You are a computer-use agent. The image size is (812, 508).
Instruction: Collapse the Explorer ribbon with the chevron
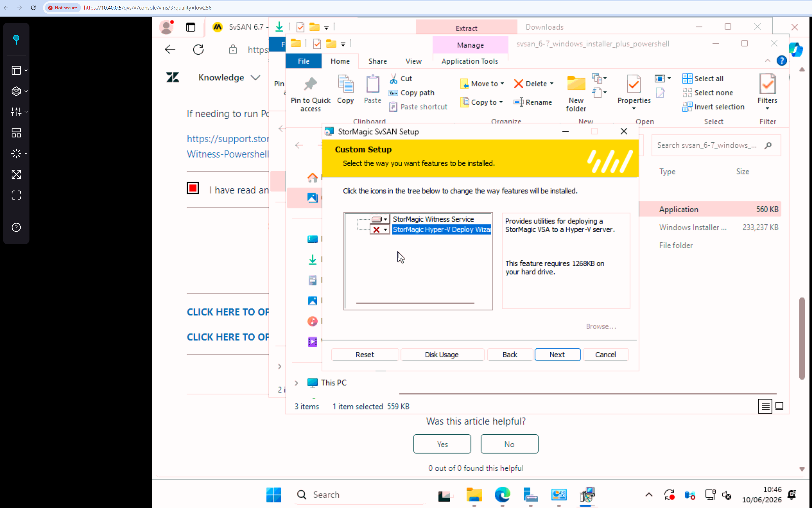tap(767, 61)
